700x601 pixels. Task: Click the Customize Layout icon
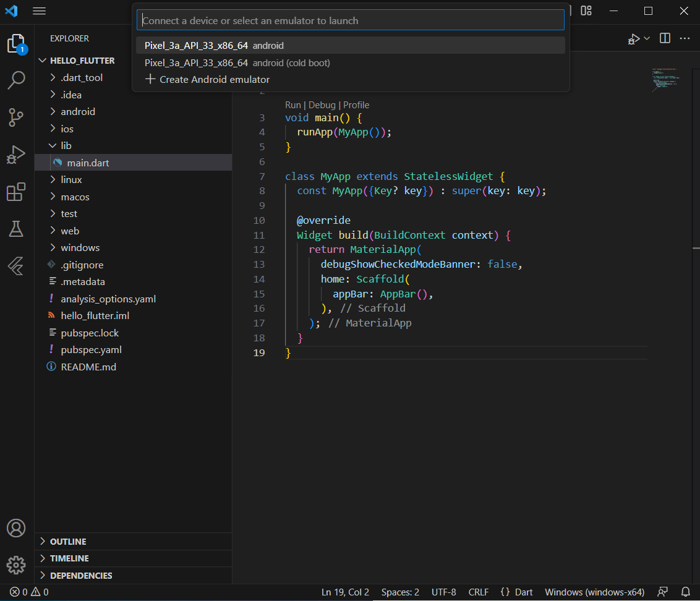coord(586,11)
